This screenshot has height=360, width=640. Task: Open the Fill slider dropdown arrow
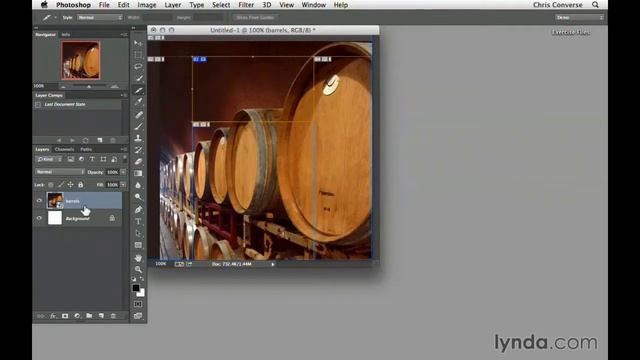123,185
